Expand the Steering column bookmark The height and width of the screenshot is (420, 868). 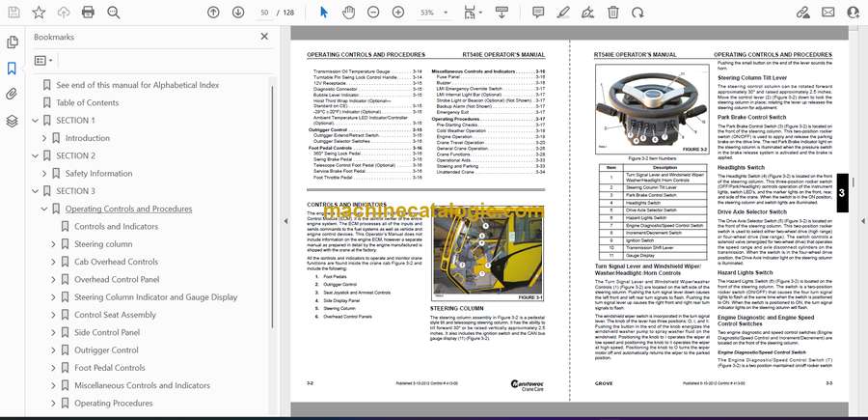(53, 244)
